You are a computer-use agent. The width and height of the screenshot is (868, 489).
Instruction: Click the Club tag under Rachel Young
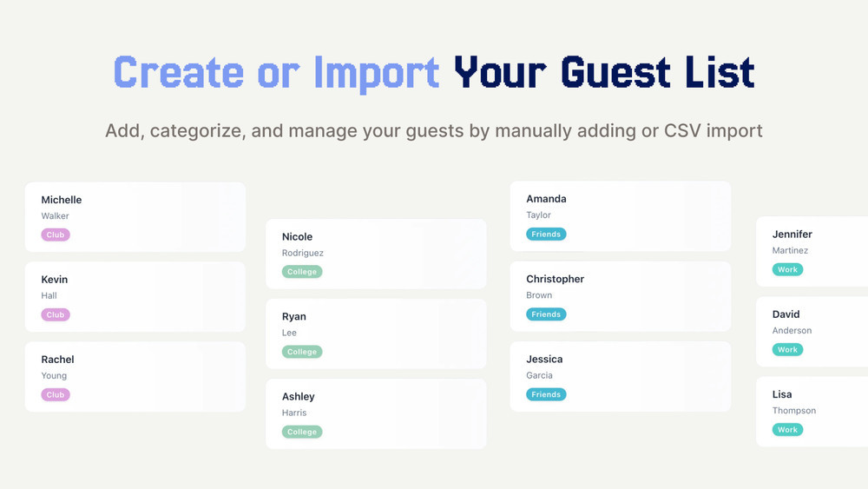[x=56, y=394]
